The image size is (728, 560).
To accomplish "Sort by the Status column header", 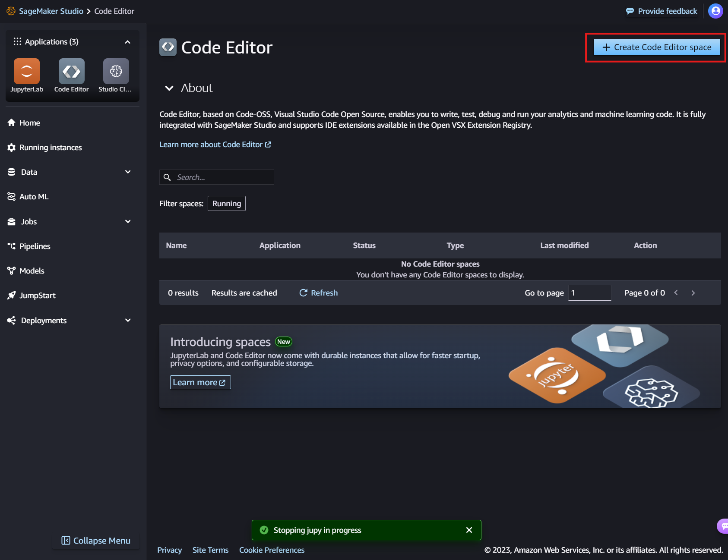I will [x=364, y=245].
